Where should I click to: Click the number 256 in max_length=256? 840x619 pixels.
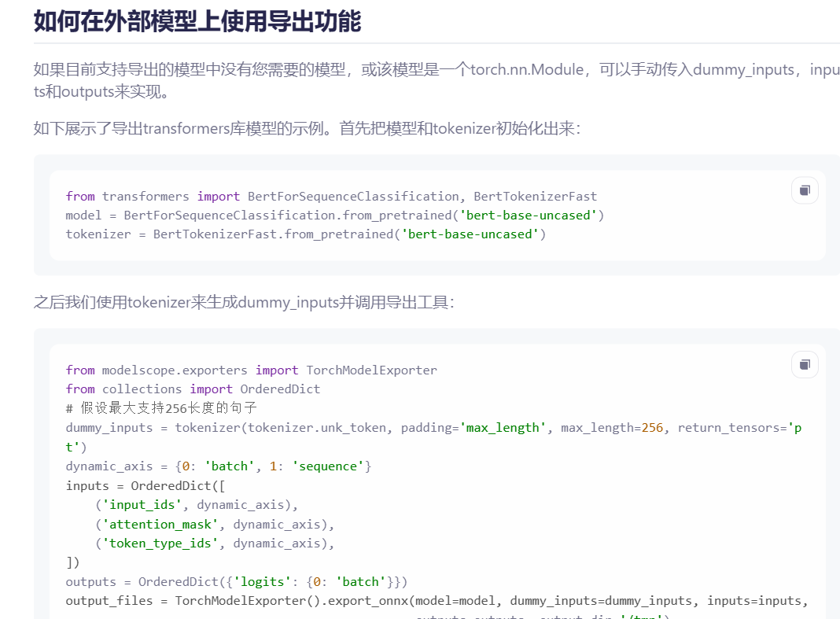[652, 428]
